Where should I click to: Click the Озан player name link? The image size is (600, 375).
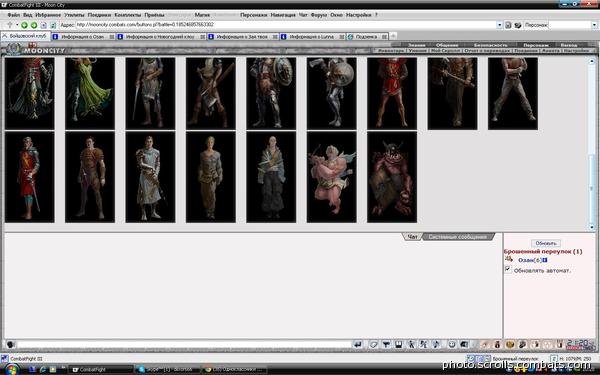tap(526, 260)
